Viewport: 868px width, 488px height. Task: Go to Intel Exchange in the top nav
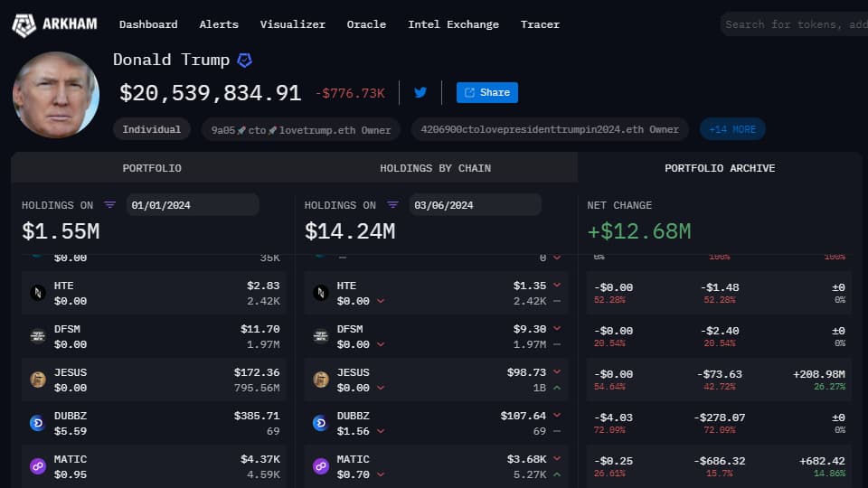pos(453,24)
